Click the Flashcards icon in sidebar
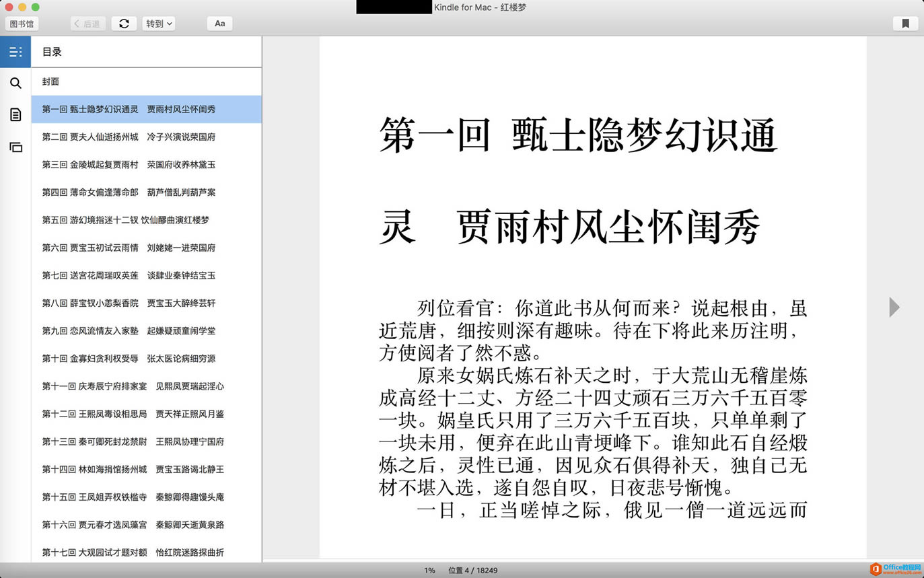Viewport: 924px width, 578px height. pyautogui.click(x=15, y=147)
